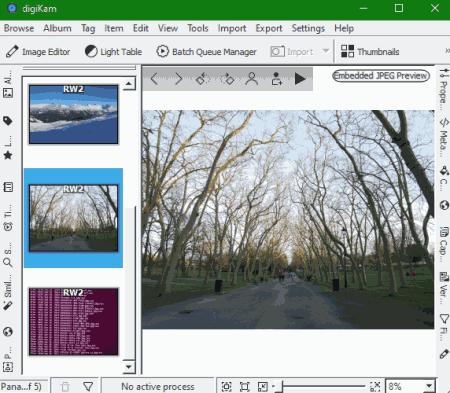
Task: Open Tags sidebar tab
Action: click(8, 121)
